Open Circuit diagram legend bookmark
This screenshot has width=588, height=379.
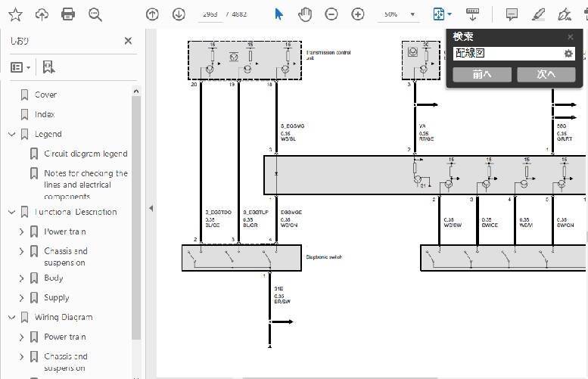[86, 154]
